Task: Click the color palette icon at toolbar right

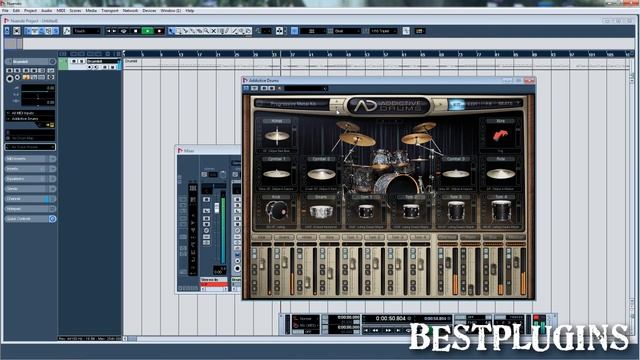Action: click(419, 31)
